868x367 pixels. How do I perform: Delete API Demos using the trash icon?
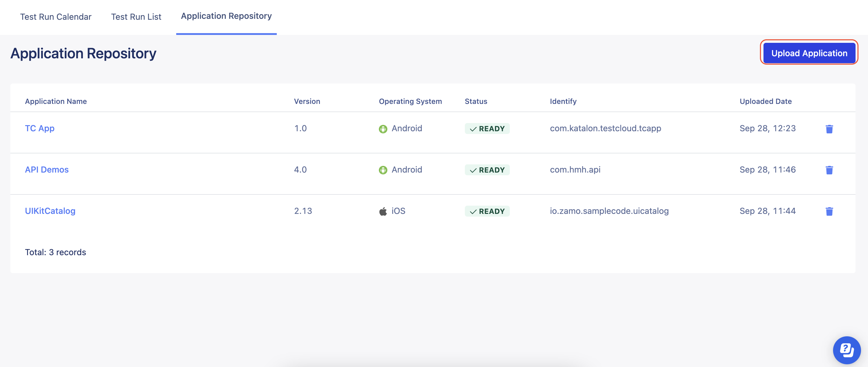pyautogui.click(x=829, y=170)
